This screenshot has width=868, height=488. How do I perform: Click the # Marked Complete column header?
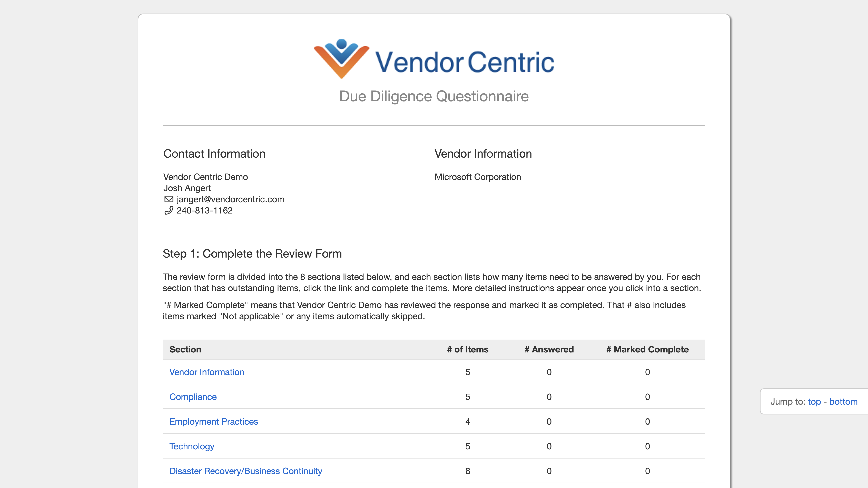point(647,349)
